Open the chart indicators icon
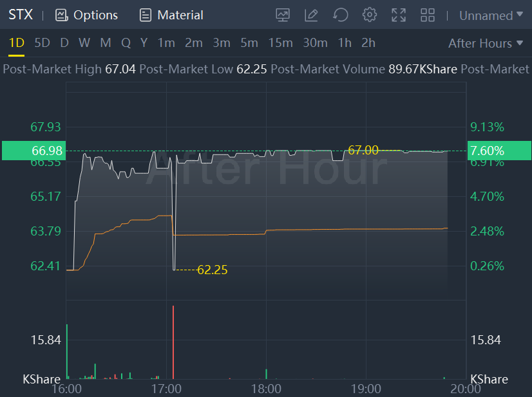 pos(283,15)
